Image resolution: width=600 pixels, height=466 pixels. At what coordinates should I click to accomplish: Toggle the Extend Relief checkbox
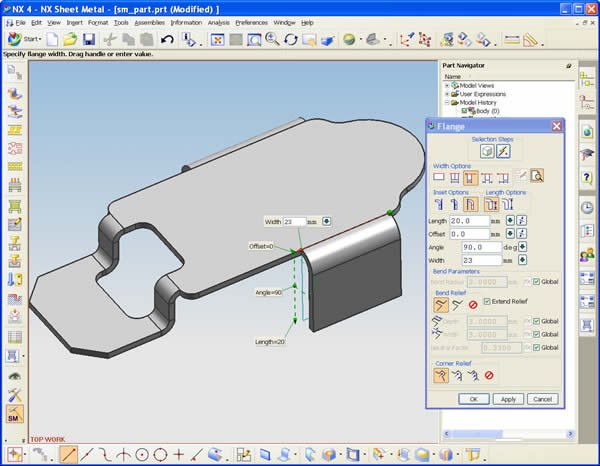tap(487, 302)
